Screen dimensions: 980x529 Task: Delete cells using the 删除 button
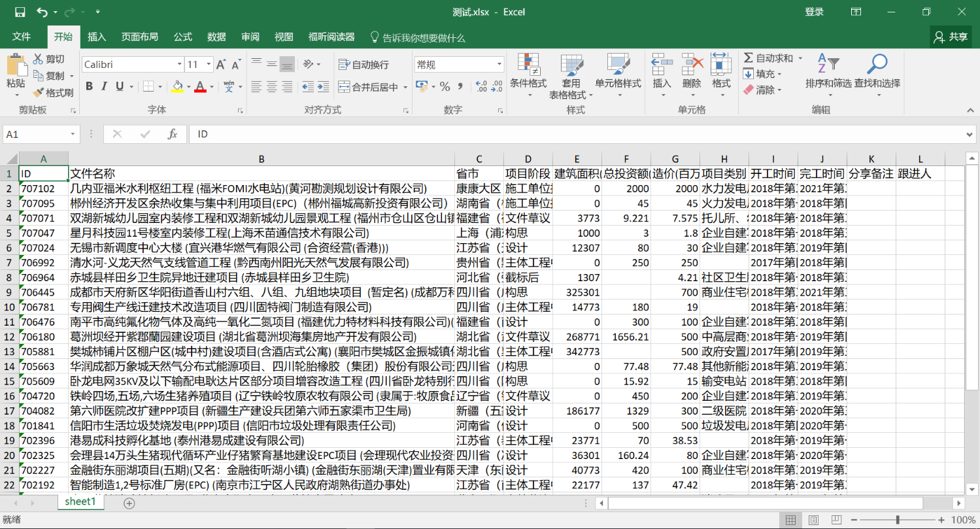tap(692, 76)
